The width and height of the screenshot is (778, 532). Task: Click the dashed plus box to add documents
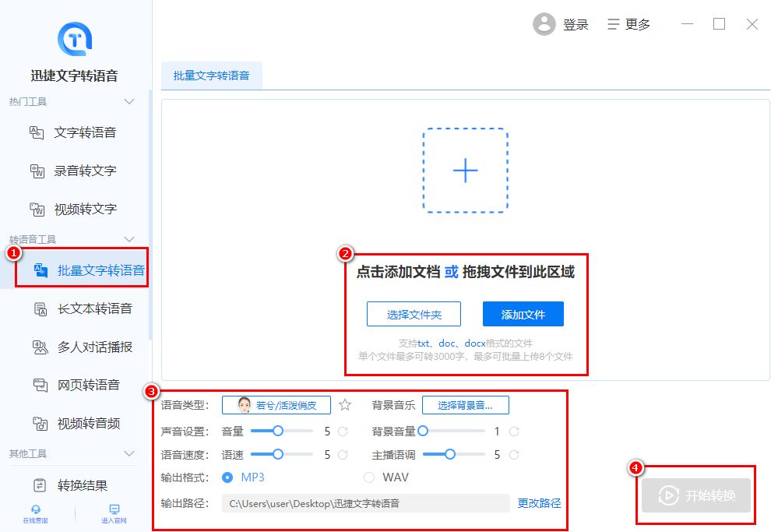pos(466,171)
